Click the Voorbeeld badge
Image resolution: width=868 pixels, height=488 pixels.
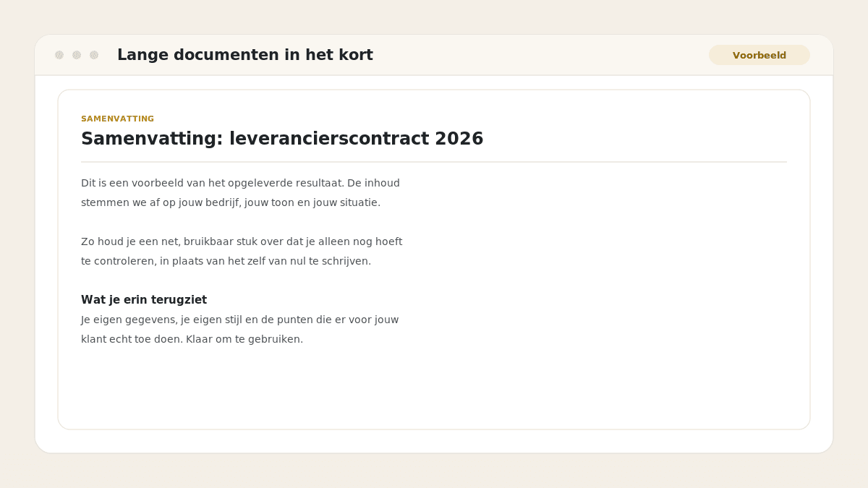point(759,55)
